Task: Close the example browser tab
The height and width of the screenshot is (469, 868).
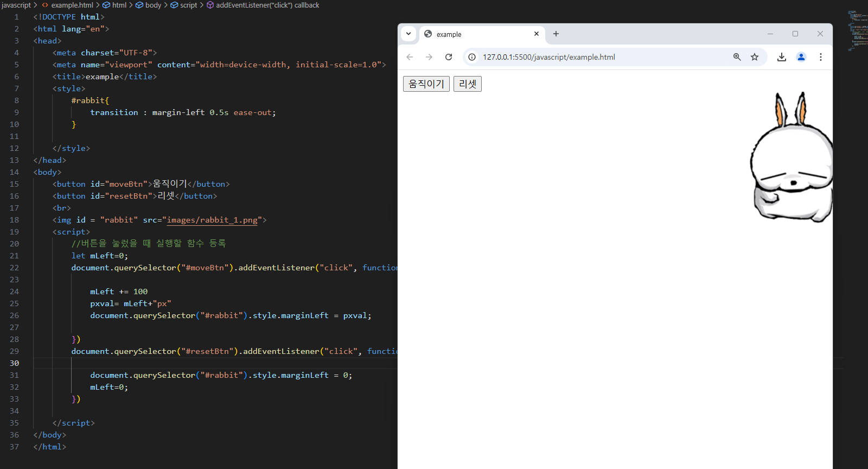Action: click(537, 34)
